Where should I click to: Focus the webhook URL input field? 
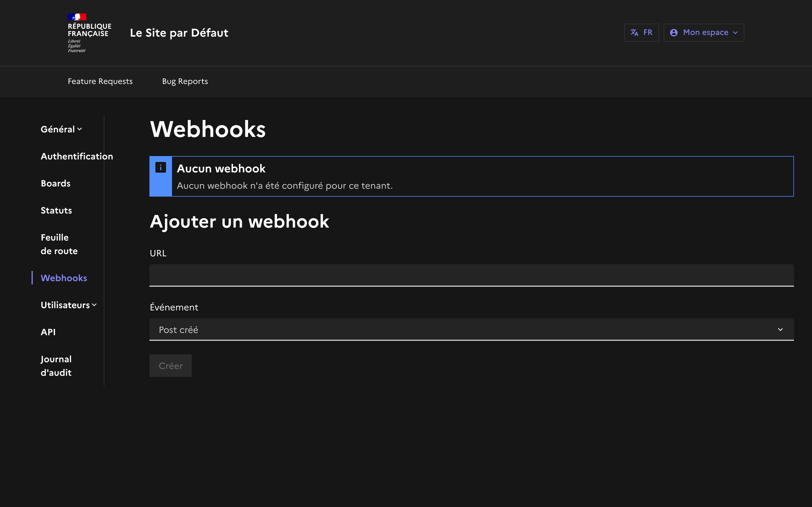pyautogui.click(x=471, y=275)
